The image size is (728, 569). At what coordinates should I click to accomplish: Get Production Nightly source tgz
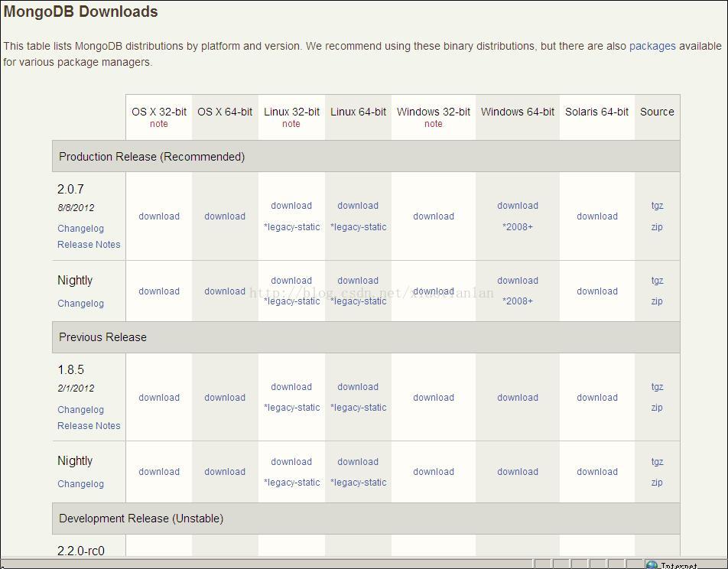657,281
